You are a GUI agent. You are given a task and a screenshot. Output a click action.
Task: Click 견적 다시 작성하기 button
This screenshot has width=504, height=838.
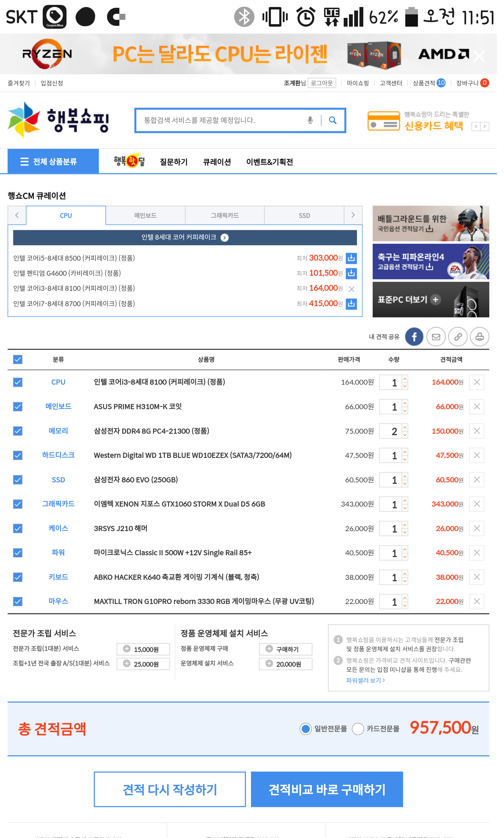170,789
